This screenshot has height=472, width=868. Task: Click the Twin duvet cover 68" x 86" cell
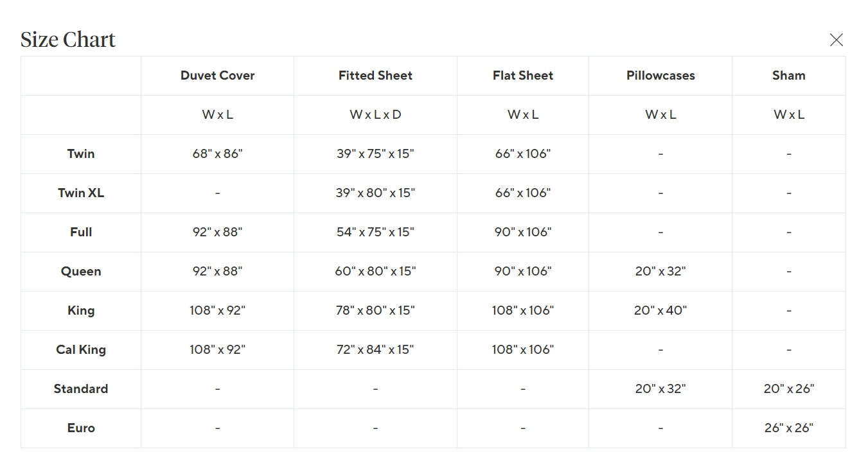click(217, 154)
